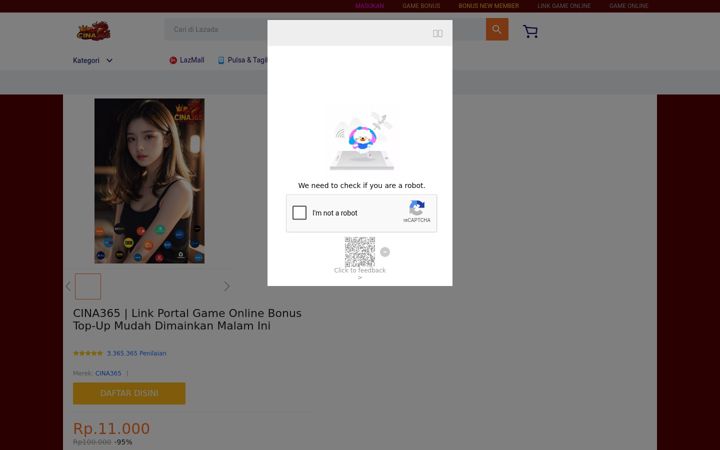Viewport: 720px width, 450px height.
Task: Click the round gray button beside QR code
Action: [x=385, y=252]
